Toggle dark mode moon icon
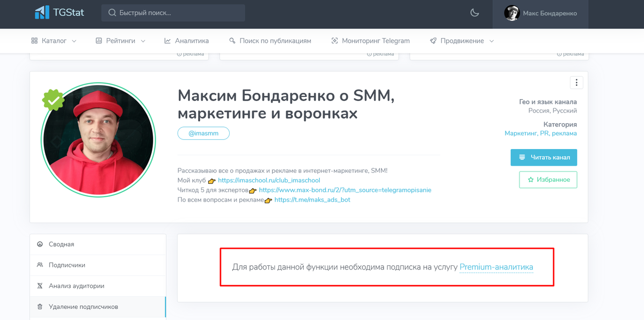 (x=474, y=13)
